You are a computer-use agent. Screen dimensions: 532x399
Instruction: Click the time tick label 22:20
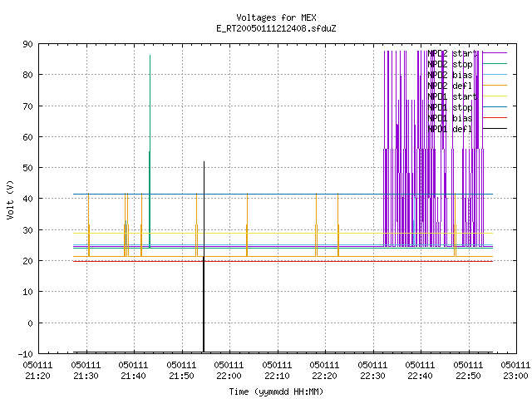[325, 377]
